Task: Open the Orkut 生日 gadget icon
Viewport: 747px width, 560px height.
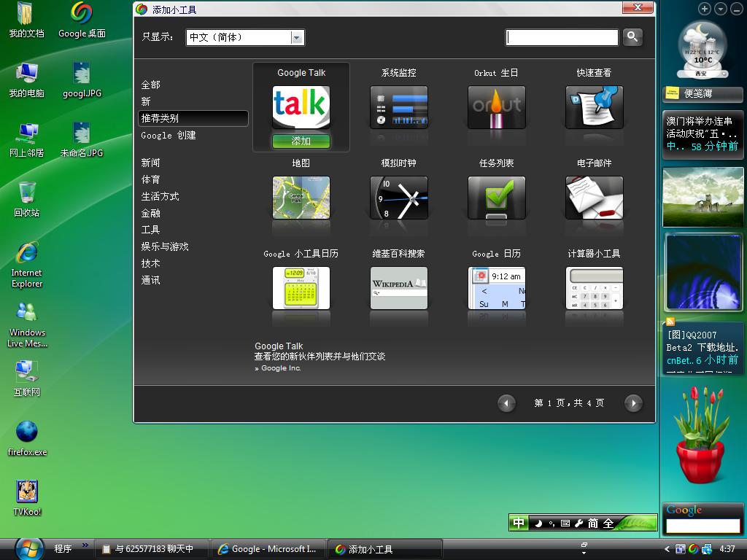Action: pyautogui.click(x=496, y=107)
